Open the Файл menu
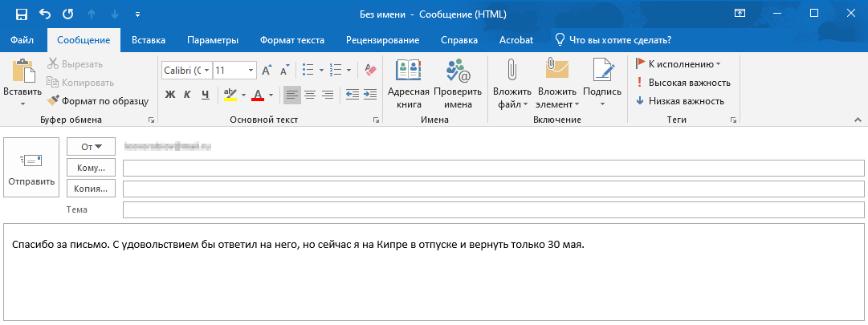The height and width of the screenshot is (325, 868). click(22, 40)
